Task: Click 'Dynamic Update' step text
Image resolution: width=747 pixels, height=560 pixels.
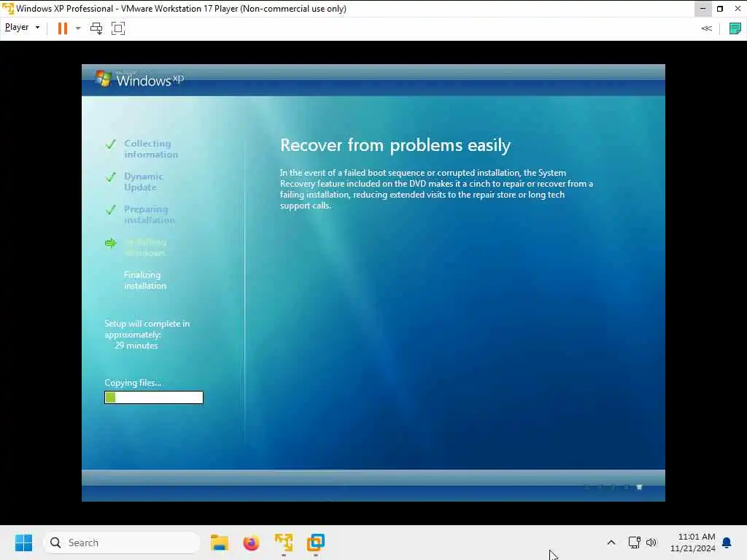Action: click(144, 182)
